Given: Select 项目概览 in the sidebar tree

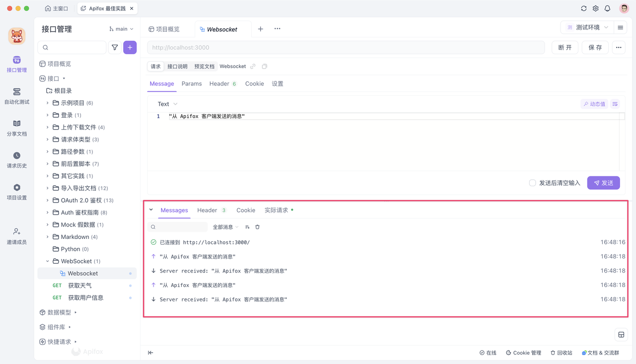Looking at the screenshot, I should click(x=55, y=64).
